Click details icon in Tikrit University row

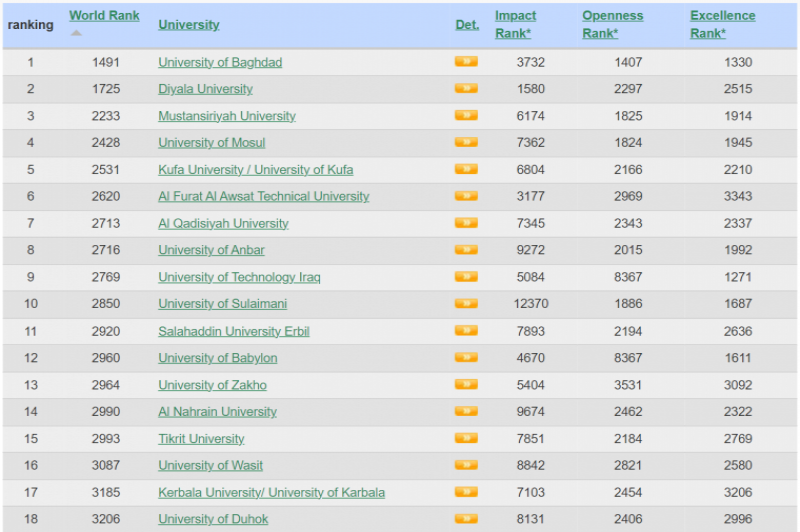[x=466, y=438]
